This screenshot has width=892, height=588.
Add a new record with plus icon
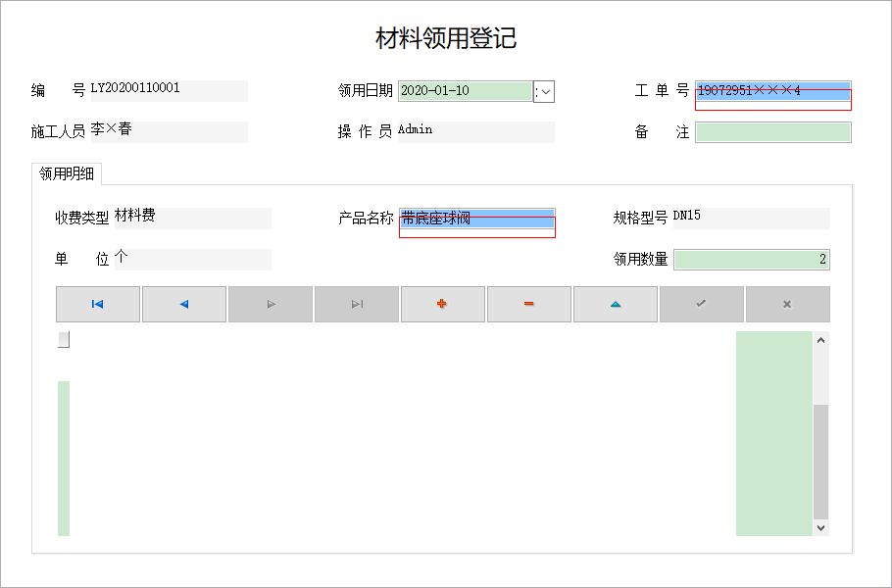pos(443,304)
